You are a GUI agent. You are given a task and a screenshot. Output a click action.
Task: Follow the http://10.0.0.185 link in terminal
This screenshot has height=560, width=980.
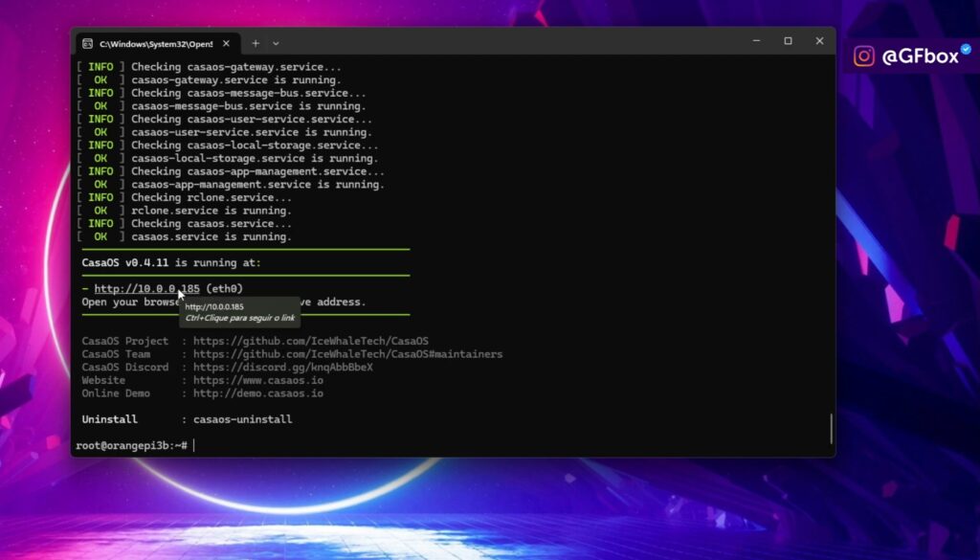coord(146,289)
